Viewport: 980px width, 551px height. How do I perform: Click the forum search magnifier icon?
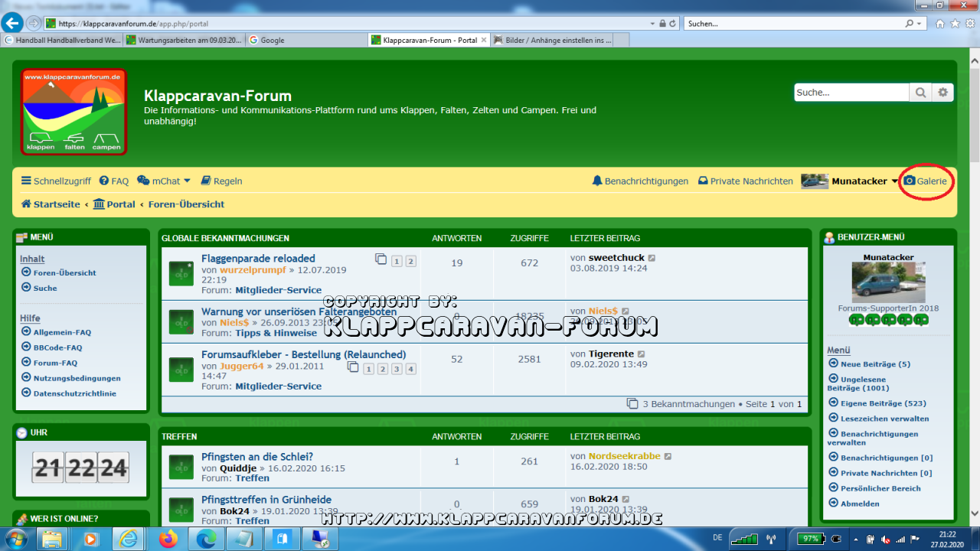(920, 93)
